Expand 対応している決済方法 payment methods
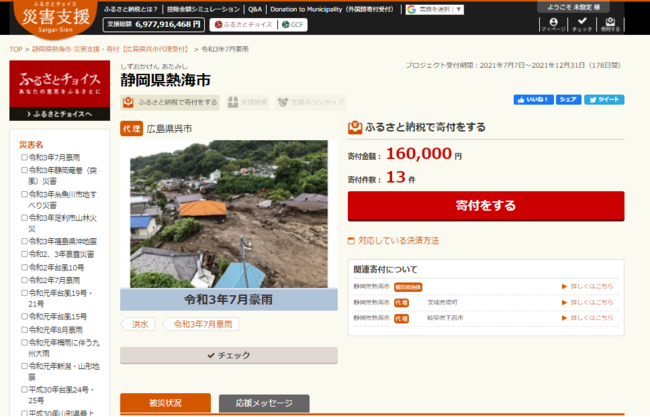This screenshot has width=650, height=417. [x=397, y=241]
